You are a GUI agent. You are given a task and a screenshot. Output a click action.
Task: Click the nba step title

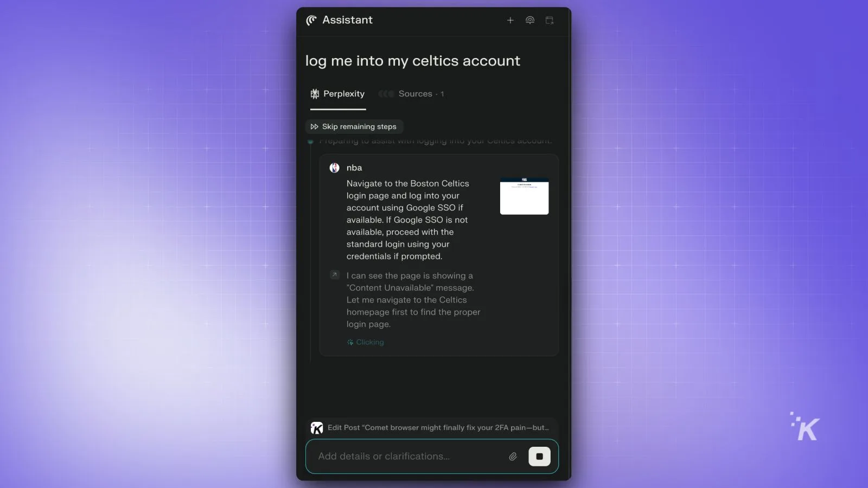point(354,168)
